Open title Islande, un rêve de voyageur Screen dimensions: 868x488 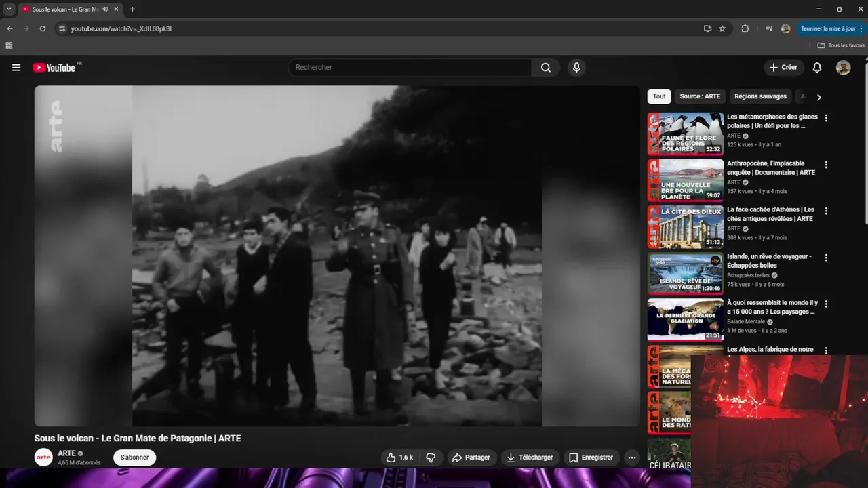(x=769, y=261)
